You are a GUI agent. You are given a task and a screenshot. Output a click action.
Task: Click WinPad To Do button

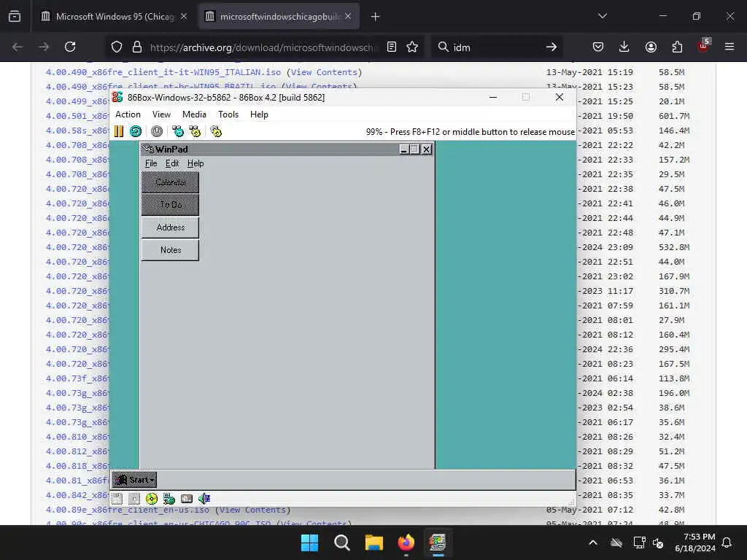tap(171, 205)
